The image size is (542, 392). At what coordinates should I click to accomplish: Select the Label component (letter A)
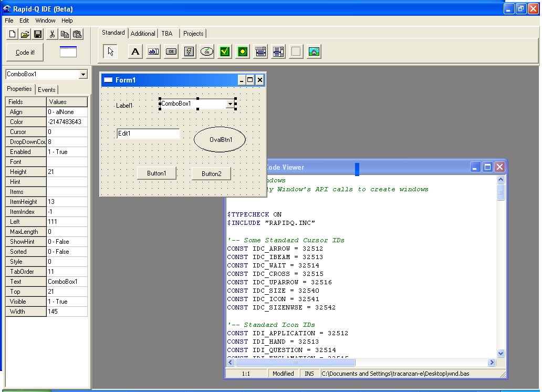point(135,51)
